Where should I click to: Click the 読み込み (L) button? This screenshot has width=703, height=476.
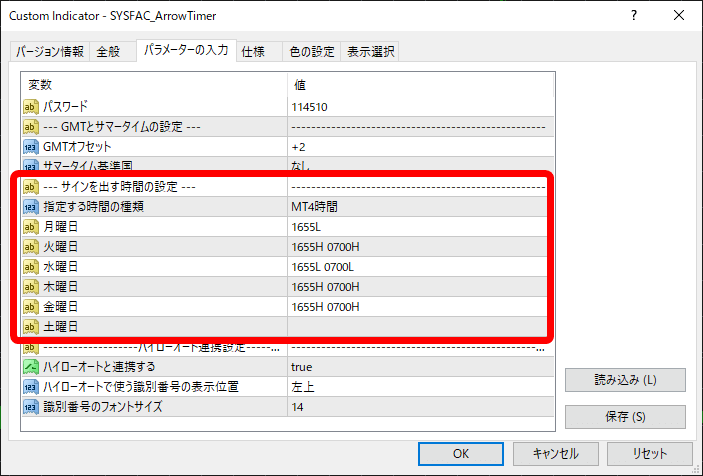pyautogui.click(x=625, y=380)
